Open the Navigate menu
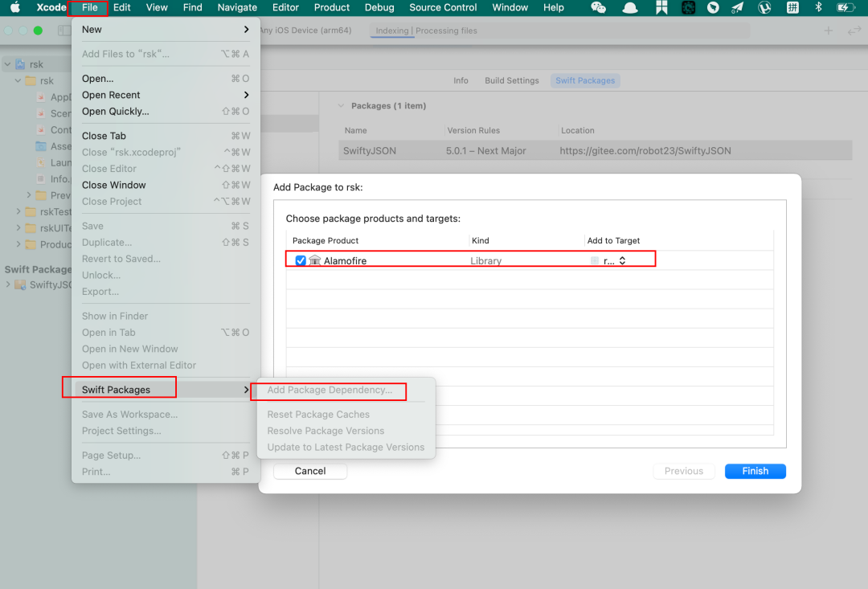This screenshot has height=589, width=868. 237,7
